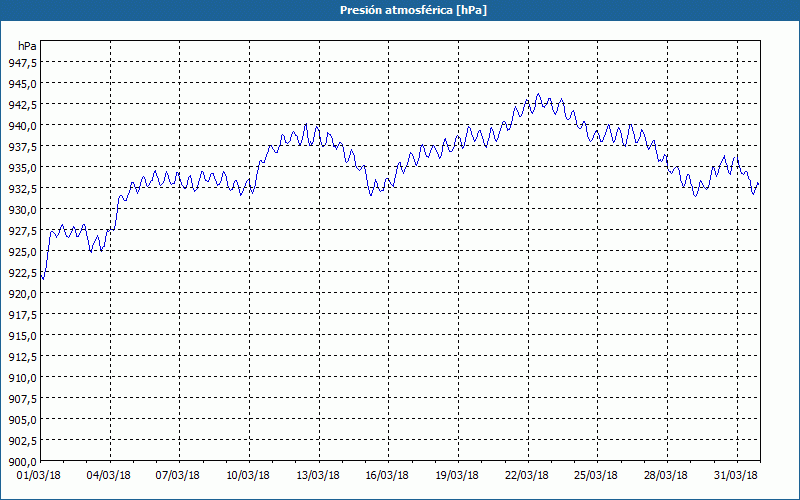Click the 04/03/18 date label
This screenshot has height=500, width=800.
pyautogui.click(x=108, y=475)
